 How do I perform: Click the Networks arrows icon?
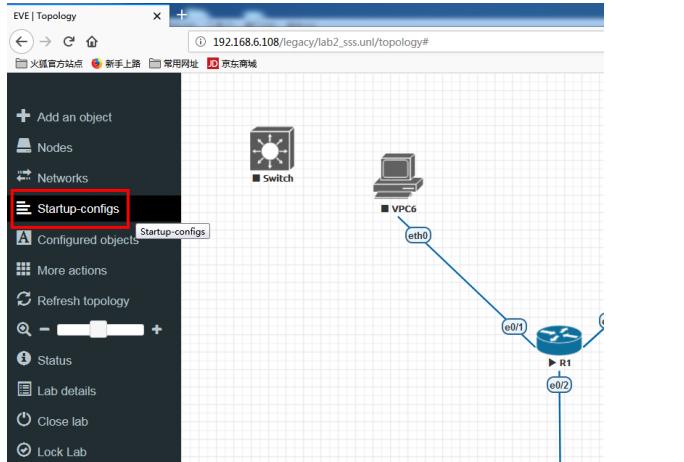point(24,176)
